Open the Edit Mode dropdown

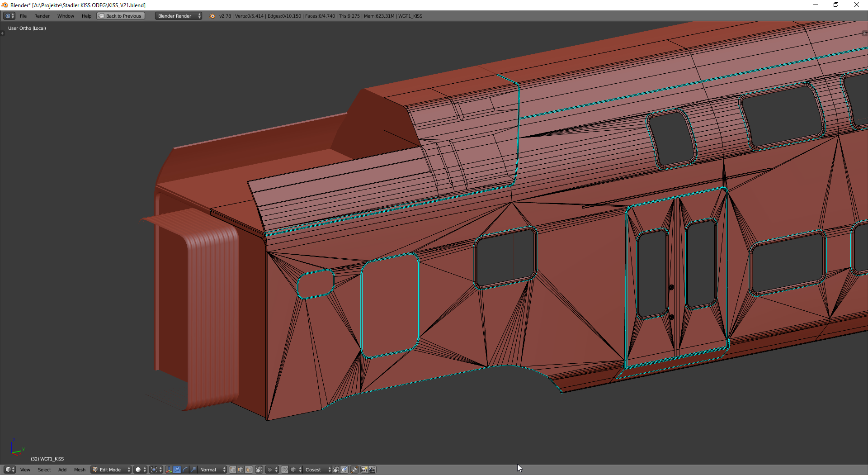pos(111,470)
